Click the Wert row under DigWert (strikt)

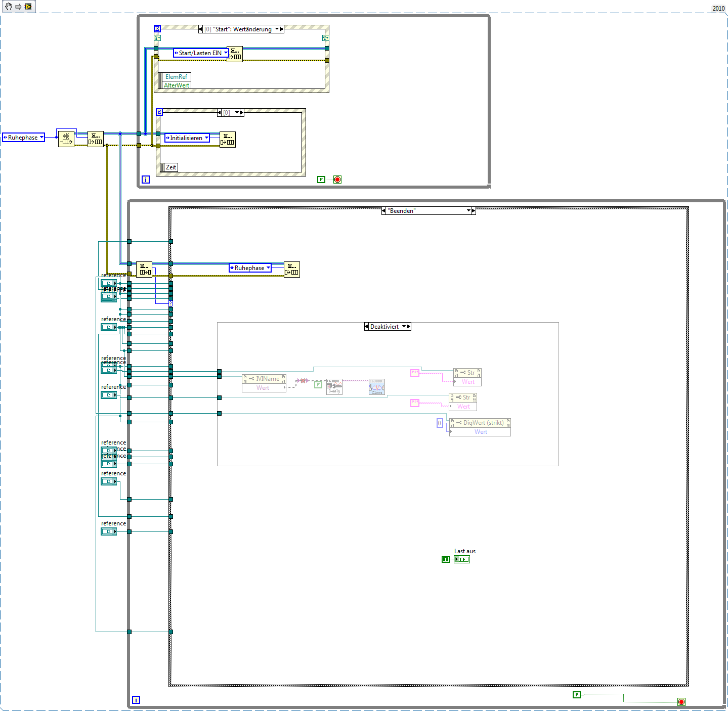point(480,432)
